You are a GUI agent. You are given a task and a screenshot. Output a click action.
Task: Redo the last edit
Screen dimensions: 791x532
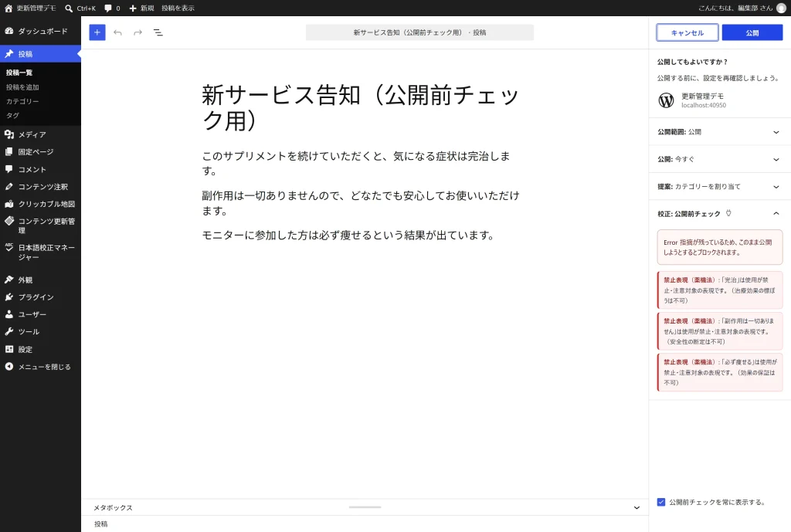(137, 32)
